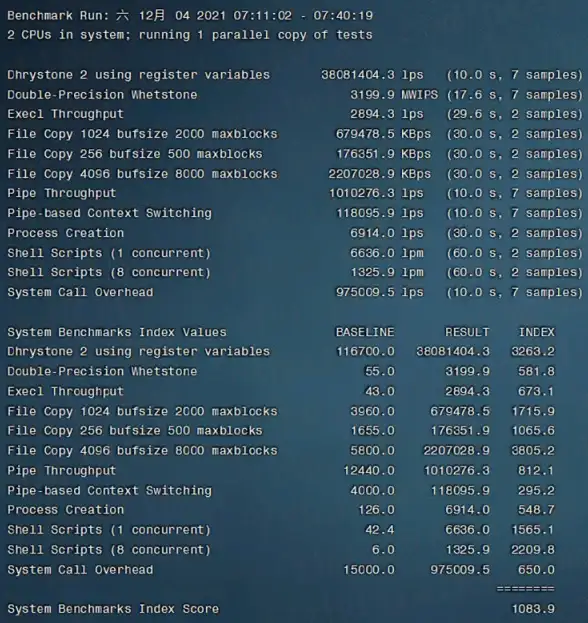Select 6914.0 lps process creation value
The width and height of the screenshot is (588, 623).
387,233
